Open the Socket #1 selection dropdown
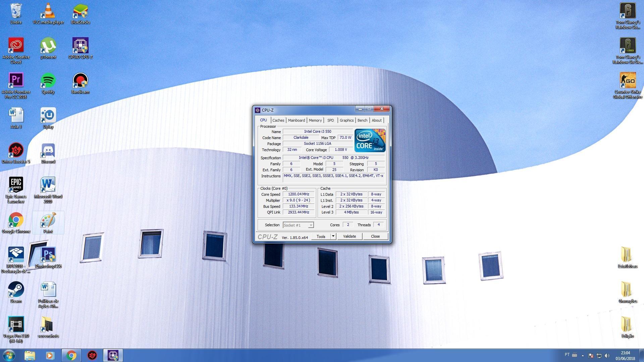 click(298, 225)
